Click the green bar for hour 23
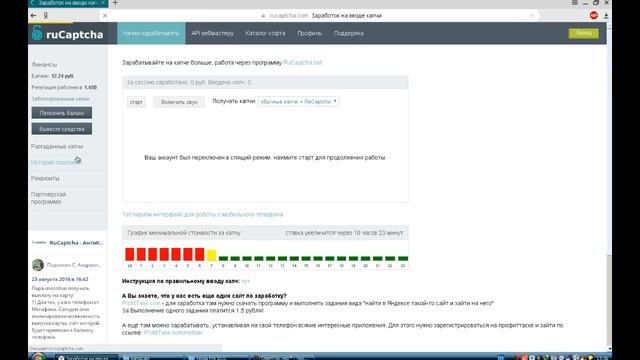 point(403,258)
